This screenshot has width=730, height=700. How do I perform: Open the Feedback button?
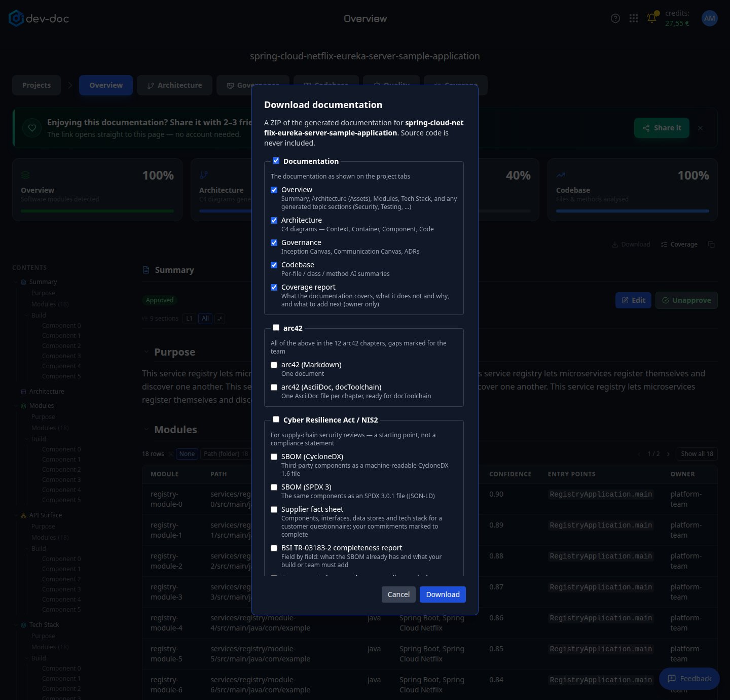point(689,679)
